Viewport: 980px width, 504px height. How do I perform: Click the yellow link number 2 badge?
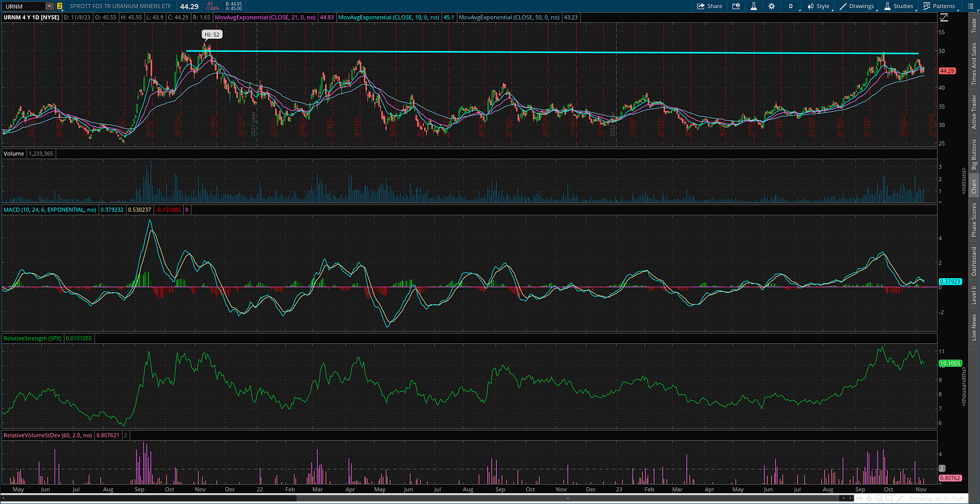(59, 6)
